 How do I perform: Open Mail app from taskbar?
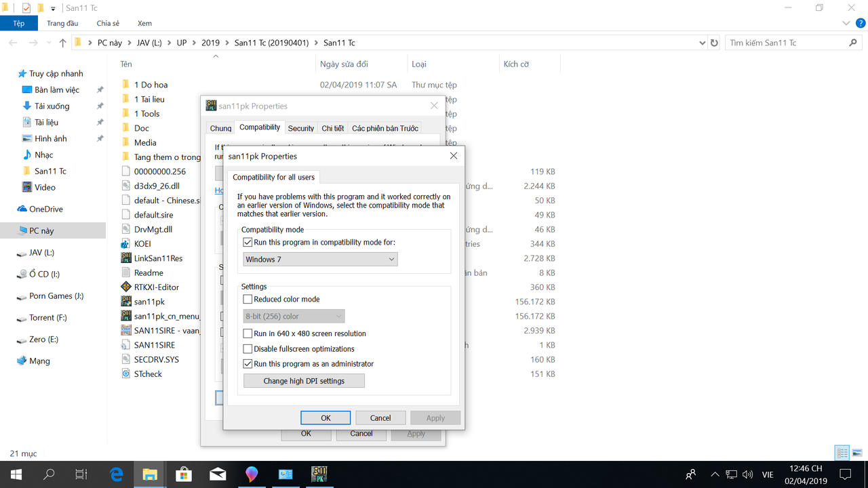click(x=218, y=474)
